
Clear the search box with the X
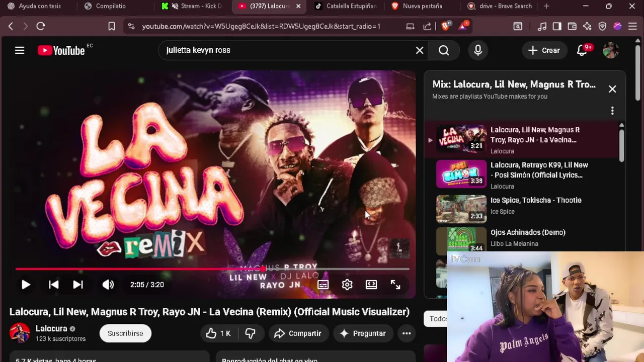pyautogui.click(x=420, y=50)
